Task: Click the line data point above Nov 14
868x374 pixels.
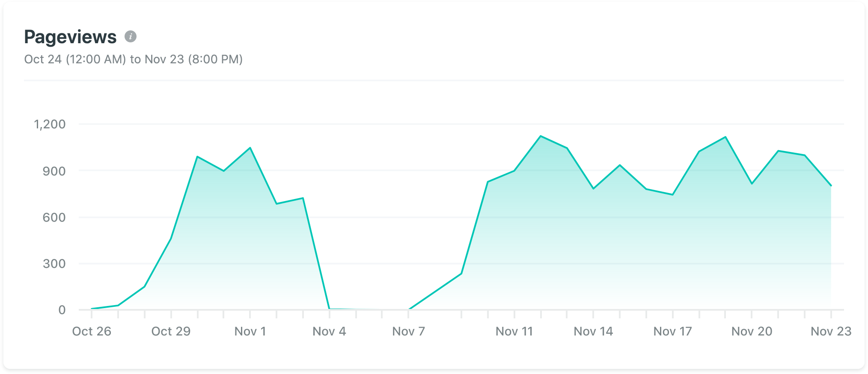Action: [593, 188]
